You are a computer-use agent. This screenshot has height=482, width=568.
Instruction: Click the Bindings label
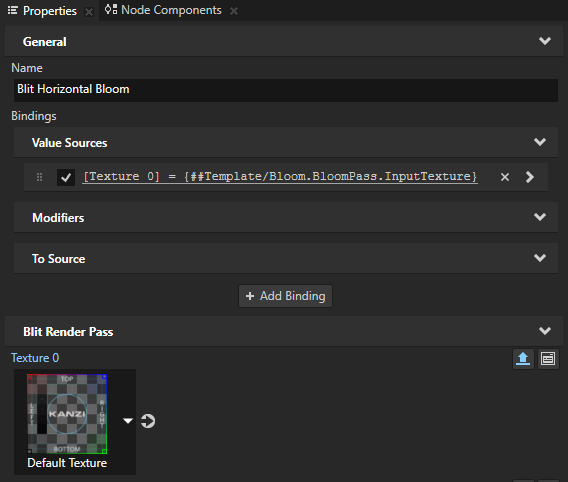34,116
